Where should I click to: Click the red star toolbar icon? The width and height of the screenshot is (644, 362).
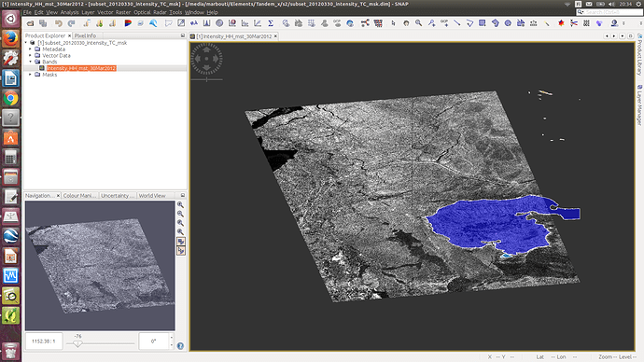point(561,23)
